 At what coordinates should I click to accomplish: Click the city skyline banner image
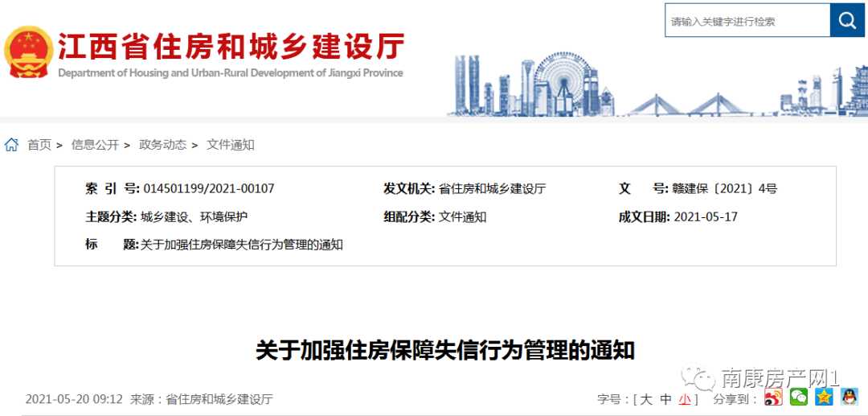[x=657, y=84]
